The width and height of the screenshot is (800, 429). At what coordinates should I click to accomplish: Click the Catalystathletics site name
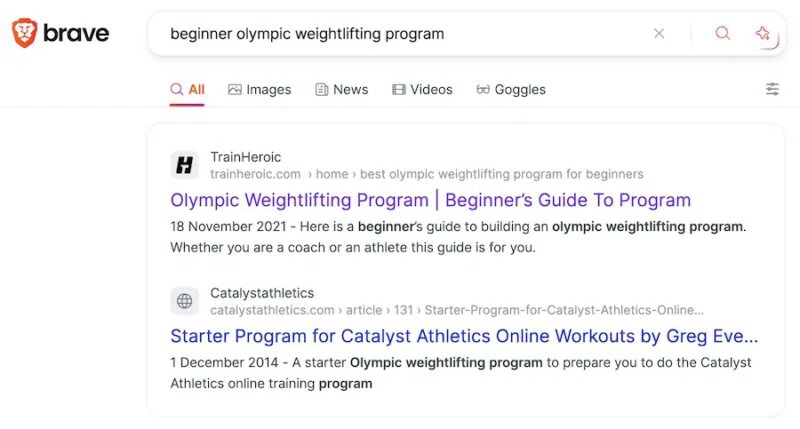tap(262, 293)
